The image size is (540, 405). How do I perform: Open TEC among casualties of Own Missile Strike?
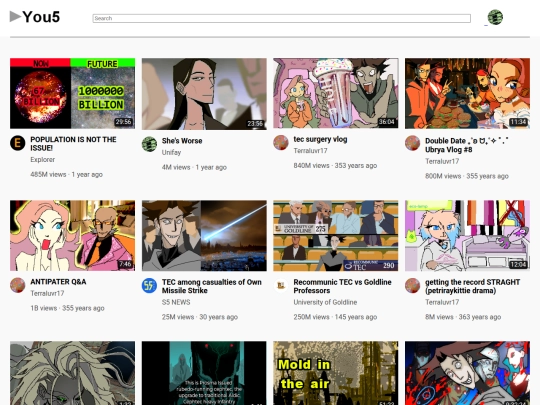point(211,286)
